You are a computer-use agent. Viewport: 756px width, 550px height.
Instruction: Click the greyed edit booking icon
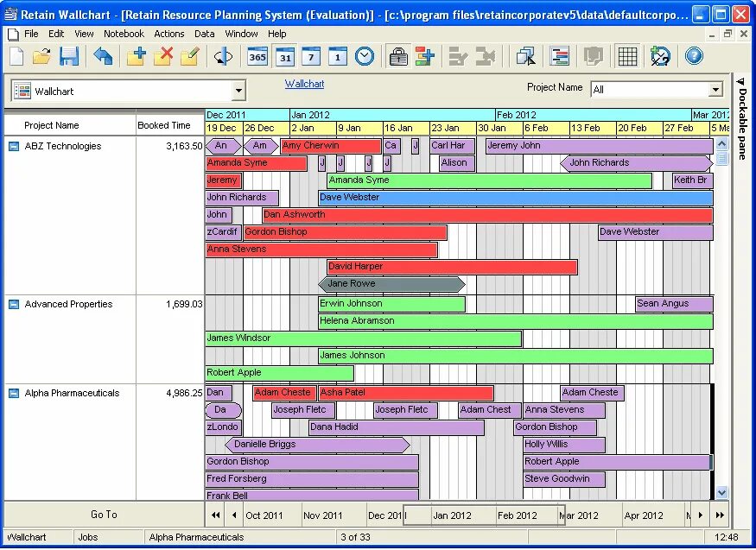[458, 57]
